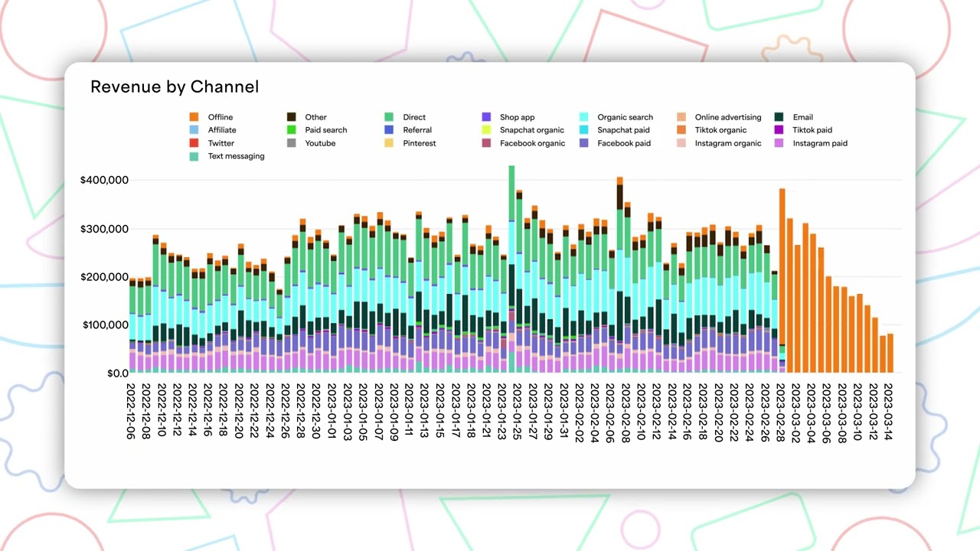The image size is (980, 551).
Task: Click the Shop app legend icon
Action: 487,117
